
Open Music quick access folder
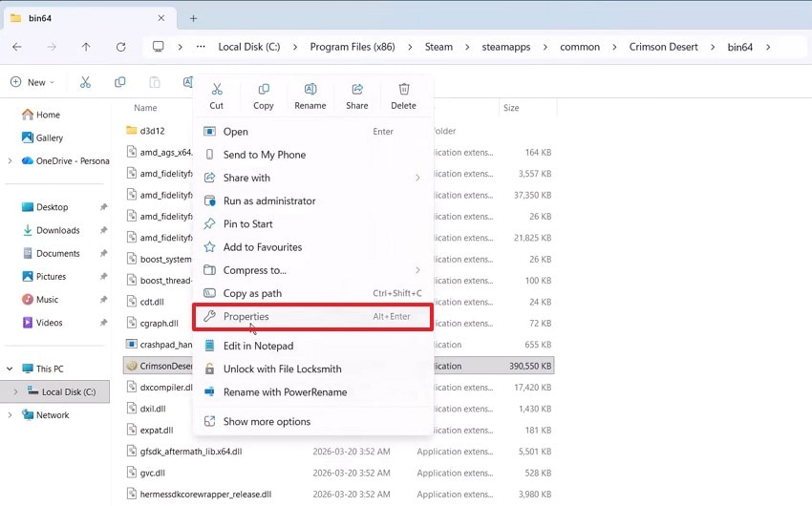point(40,300)
